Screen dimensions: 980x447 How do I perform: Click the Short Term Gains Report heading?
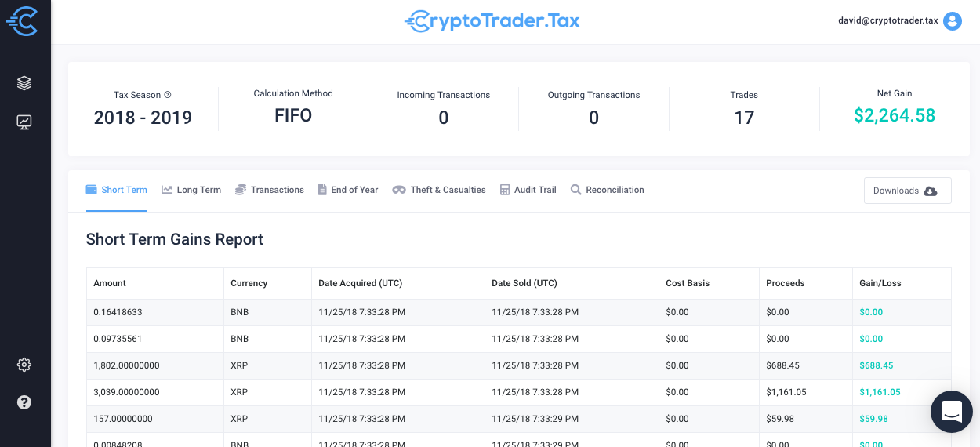pyautogui.click(x=175, y=240)
